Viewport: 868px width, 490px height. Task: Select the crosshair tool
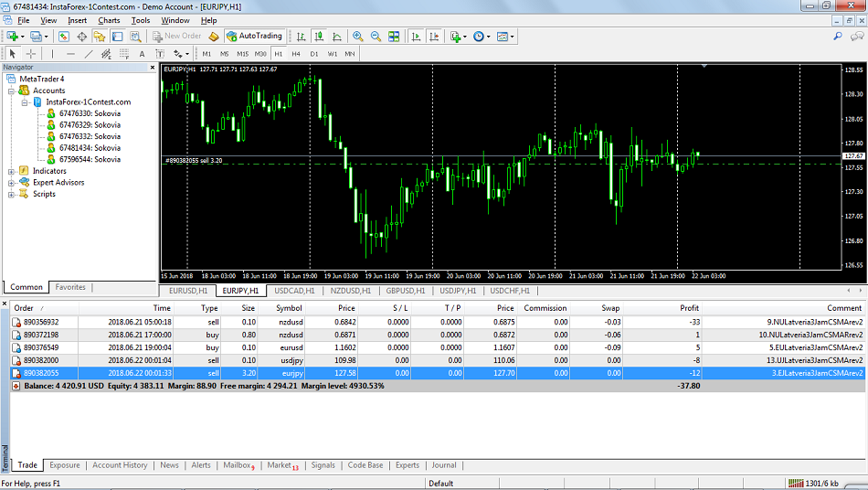[31, 54]
